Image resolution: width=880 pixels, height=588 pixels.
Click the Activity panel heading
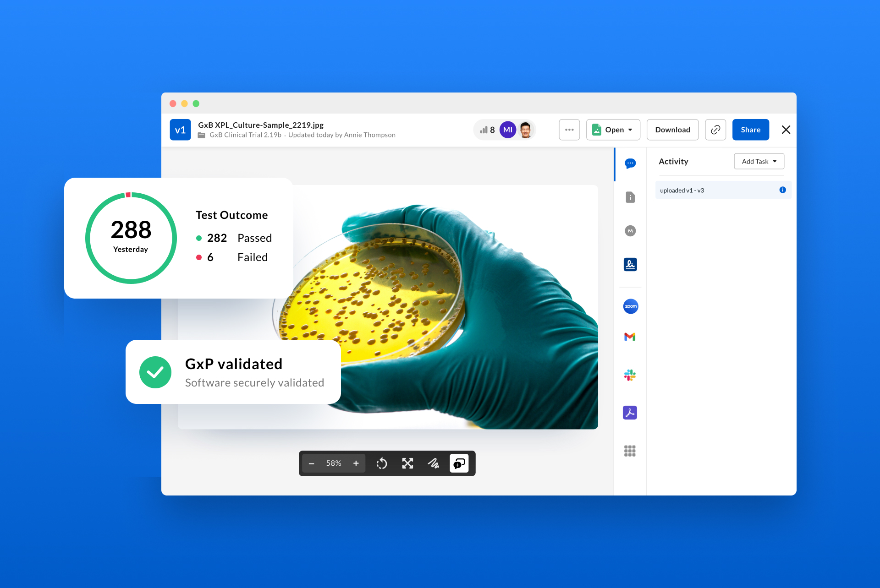pos(673,161)
